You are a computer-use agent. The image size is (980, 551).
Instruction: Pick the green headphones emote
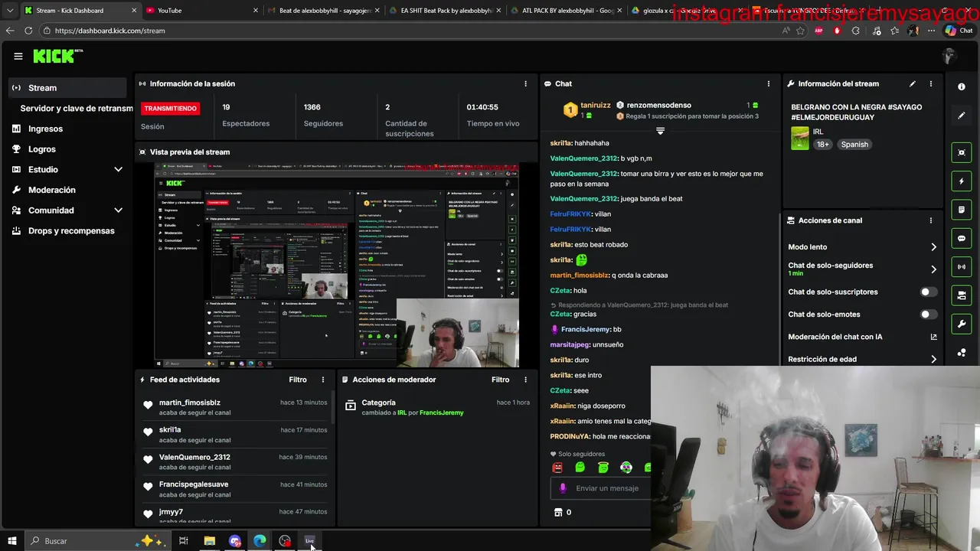tap(626, 468)
